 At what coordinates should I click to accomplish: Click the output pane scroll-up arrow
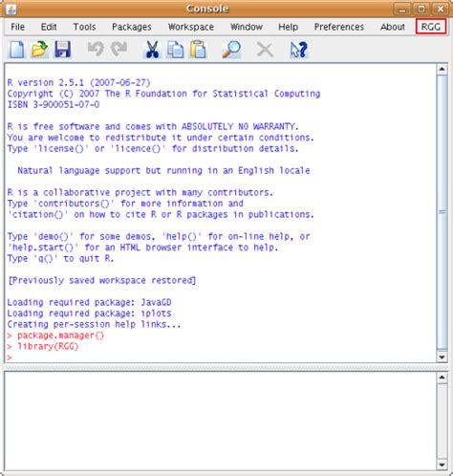(442, 69)
